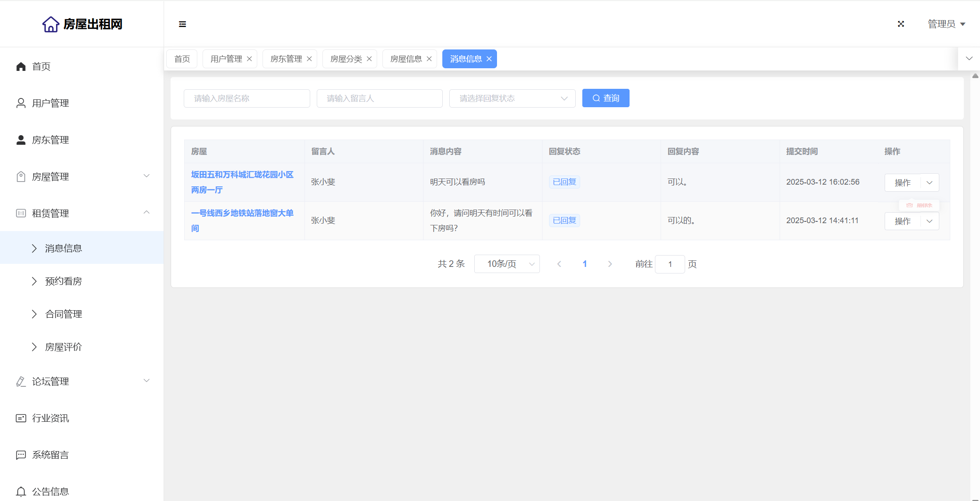
Task: Close the 用户管理 tab
Action: point(249,59)
